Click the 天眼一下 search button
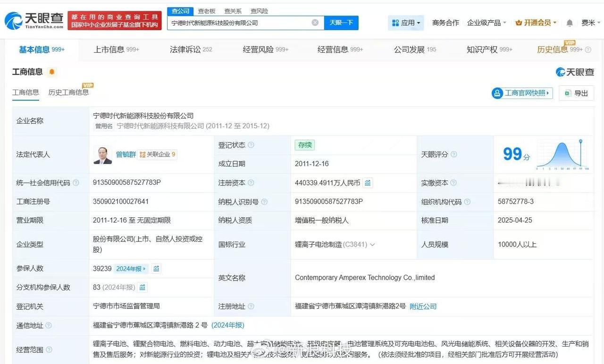The height and width of the screenshot is (364, 604). point(341,22)
